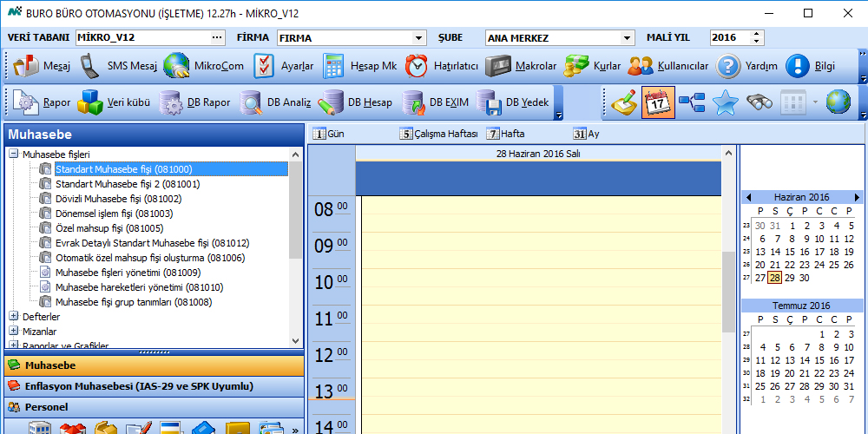
Task: Collapse the Muhasebe fişleri tree node
Action: (x=14, y=154)
